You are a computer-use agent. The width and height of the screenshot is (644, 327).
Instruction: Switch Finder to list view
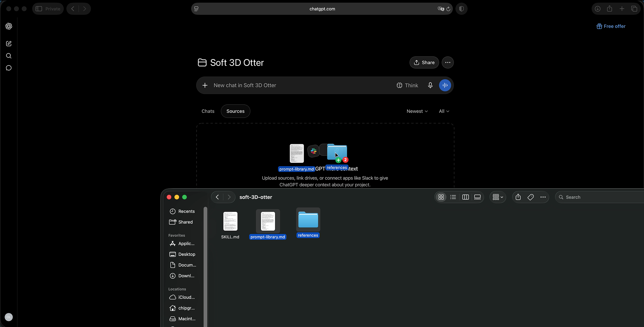[453, 197]
